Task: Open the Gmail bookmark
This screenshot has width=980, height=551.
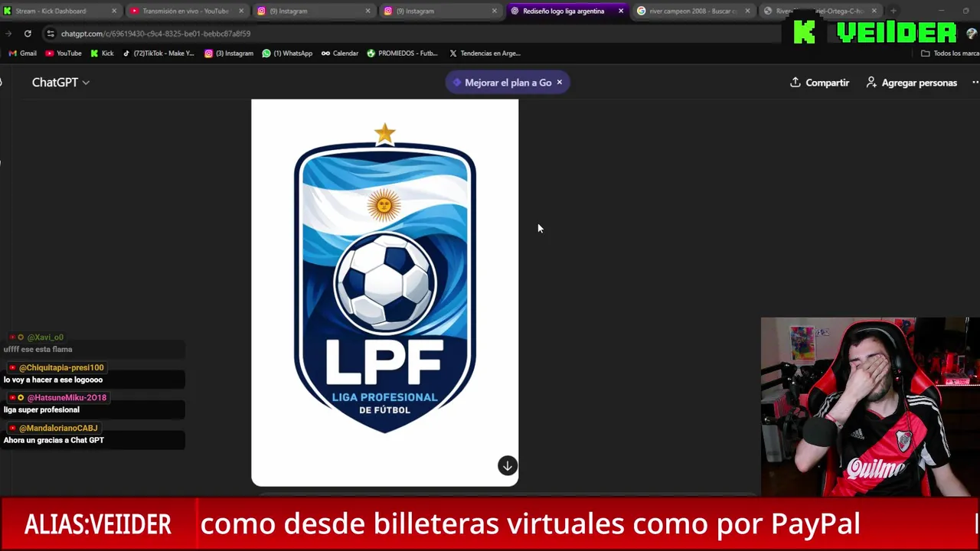Action: click(22, 54)
